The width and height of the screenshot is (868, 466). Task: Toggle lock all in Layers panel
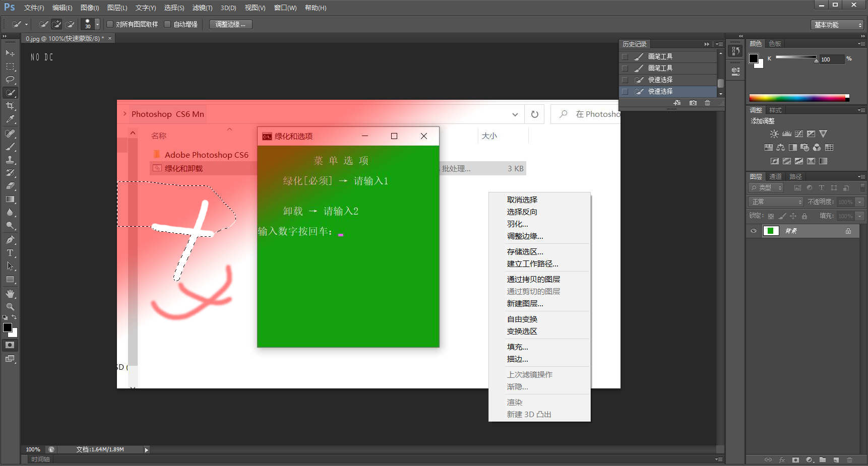coord(804,216)
